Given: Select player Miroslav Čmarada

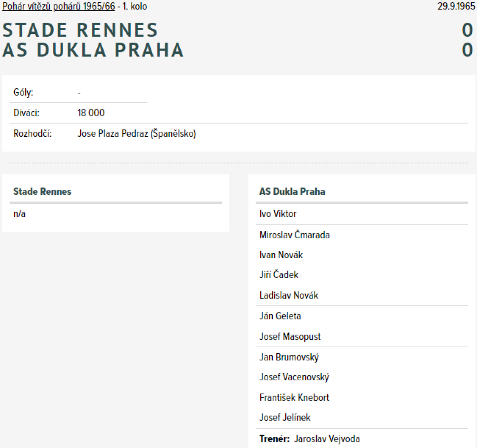Looking at the screenshot, I should [x=295, y=235].
